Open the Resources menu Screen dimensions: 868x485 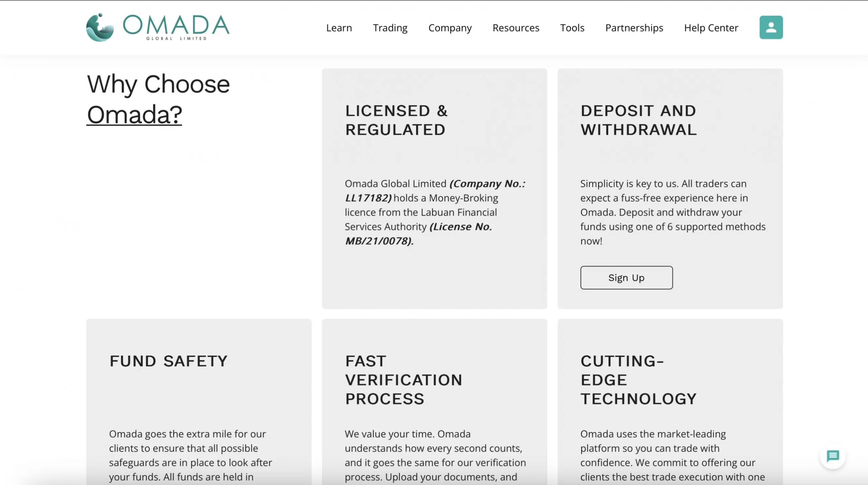click(x=516, y=28)
